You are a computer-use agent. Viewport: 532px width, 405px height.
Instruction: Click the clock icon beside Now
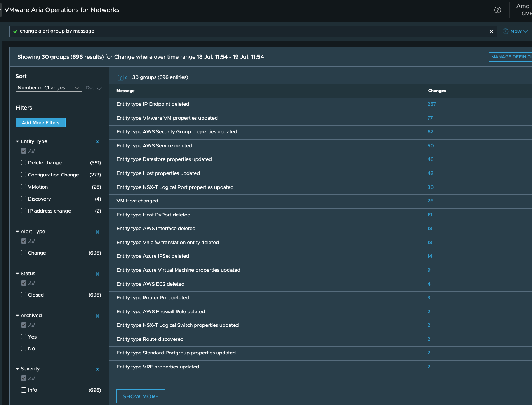[x=506, y=31]
